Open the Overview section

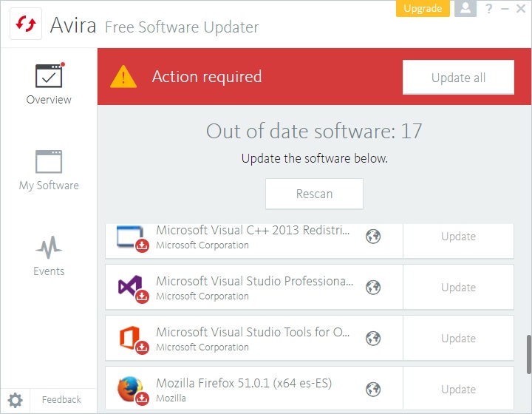coord(49,84)
